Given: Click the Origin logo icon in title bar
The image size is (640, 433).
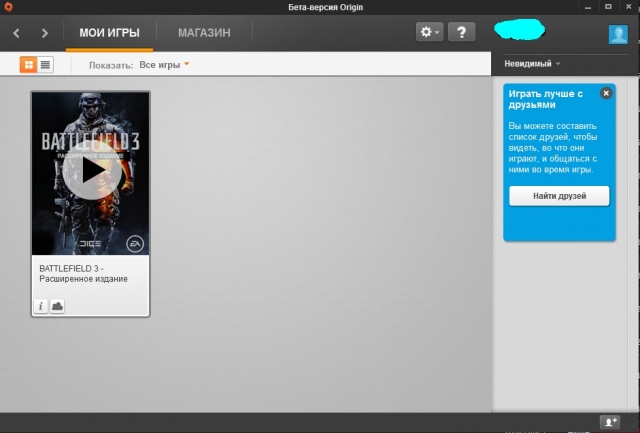Looking at the screenshot, I should tap(8, 7).
